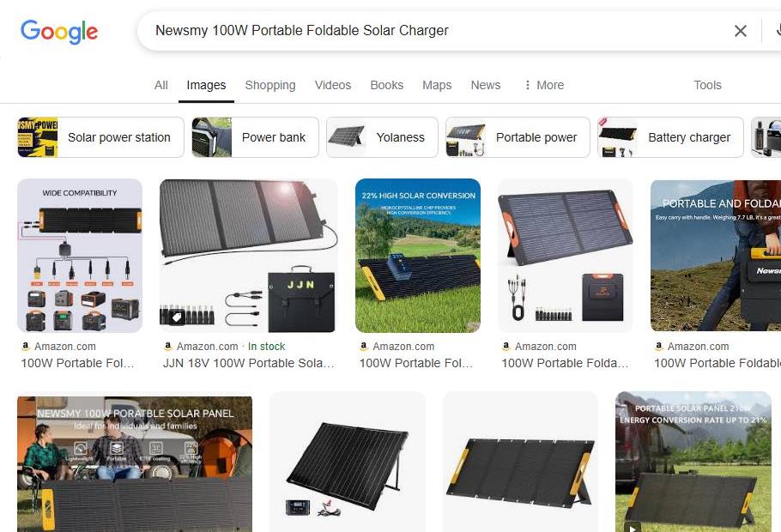Open the Tools options

pos(707,85)
